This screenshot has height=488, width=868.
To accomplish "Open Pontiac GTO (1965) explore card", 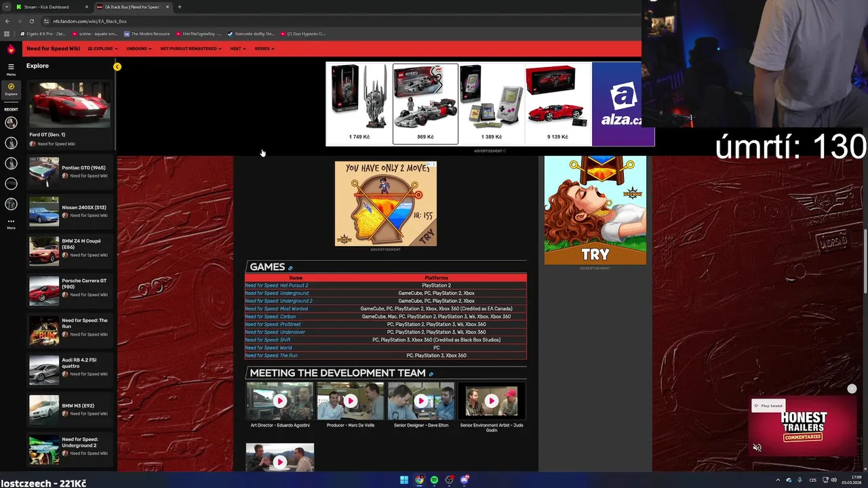I will (68, 171).
